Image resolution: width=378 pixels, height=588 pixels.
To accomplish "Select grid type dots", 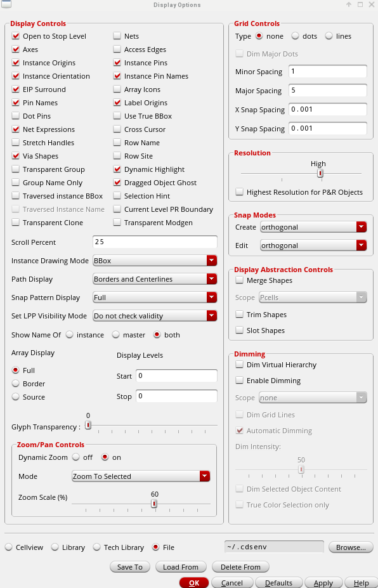I will tap(295, 36).
